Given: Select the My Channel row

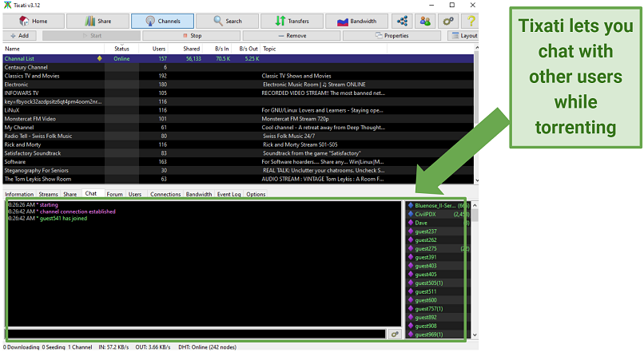Looking at the screenshot, I should click(238, 128).
